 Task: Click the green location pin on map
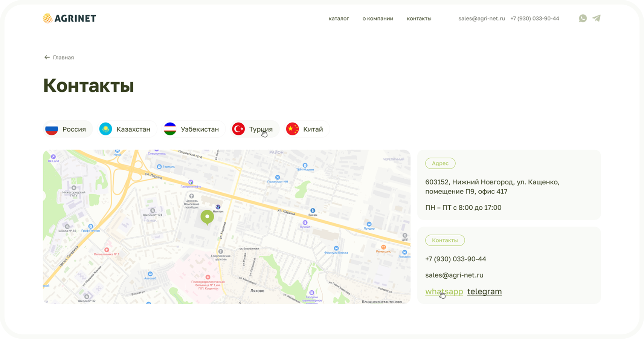coord(207,217)
